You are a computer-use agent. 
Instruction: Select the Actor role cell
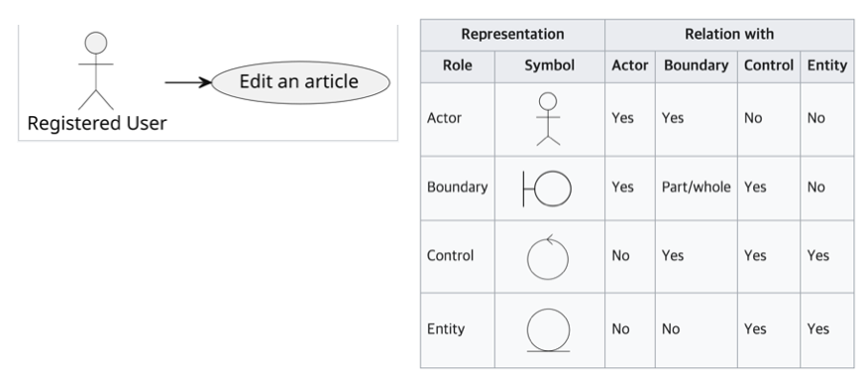tap(457, 119)
